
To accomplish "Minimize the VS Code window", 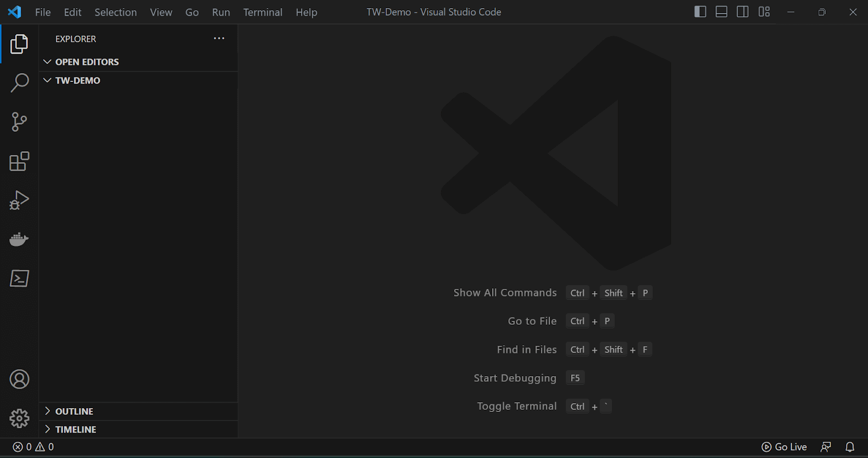I will [x=791, y=12].
